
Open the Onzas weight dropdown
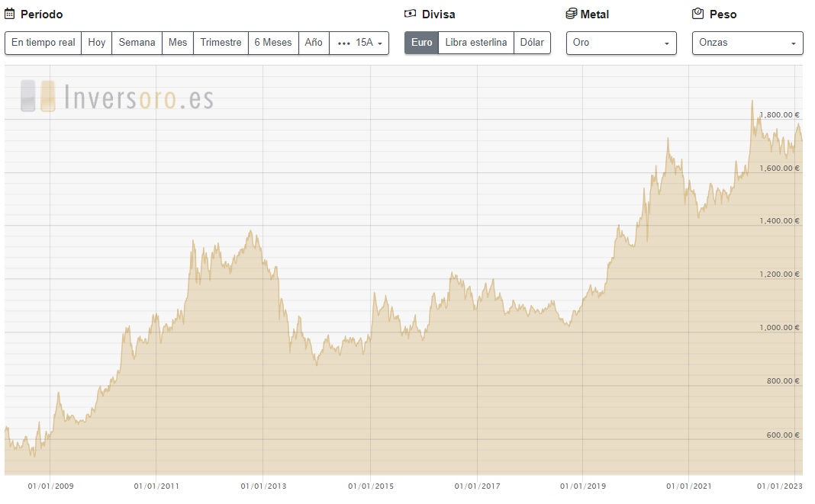pos(747,43)
